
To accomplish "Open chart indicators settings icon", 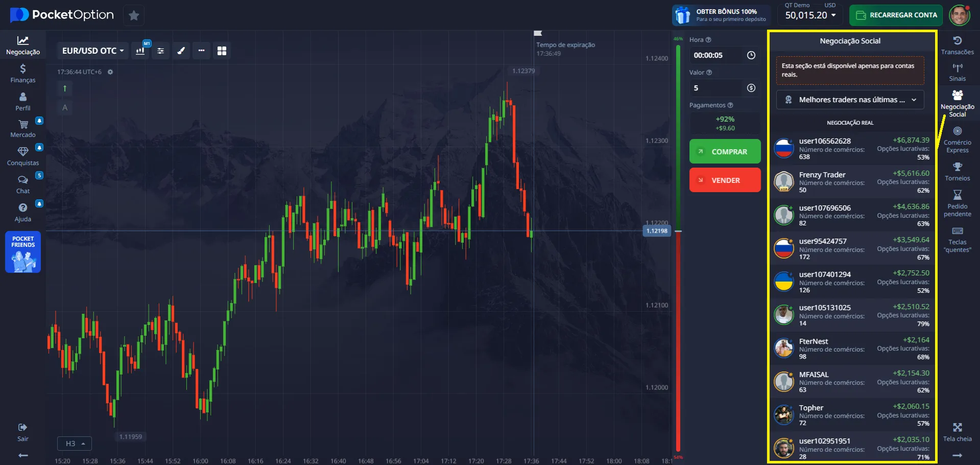I will click(161, 51).
